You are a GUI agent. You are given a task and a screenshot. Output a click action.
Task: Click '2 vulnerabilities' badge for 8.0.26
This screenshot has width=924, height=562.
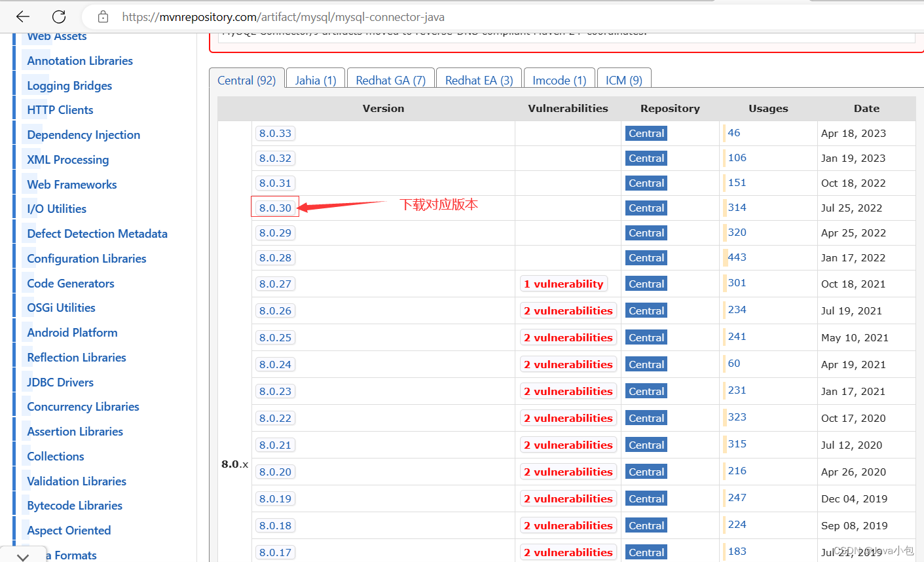pyautogui.click(x=568, y=311)
